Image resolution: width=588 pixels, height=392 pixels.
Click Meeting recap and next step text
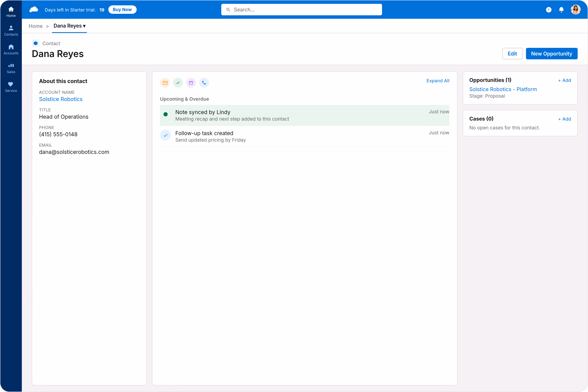point(232,119)
